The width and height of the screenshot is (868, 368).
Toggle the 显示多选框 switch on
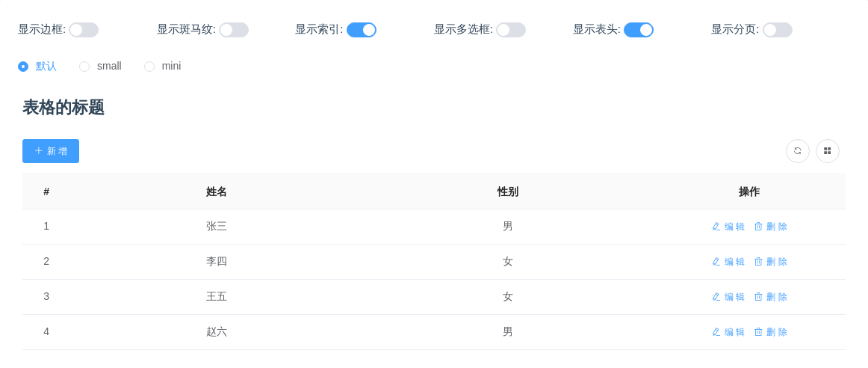point(511,30)
